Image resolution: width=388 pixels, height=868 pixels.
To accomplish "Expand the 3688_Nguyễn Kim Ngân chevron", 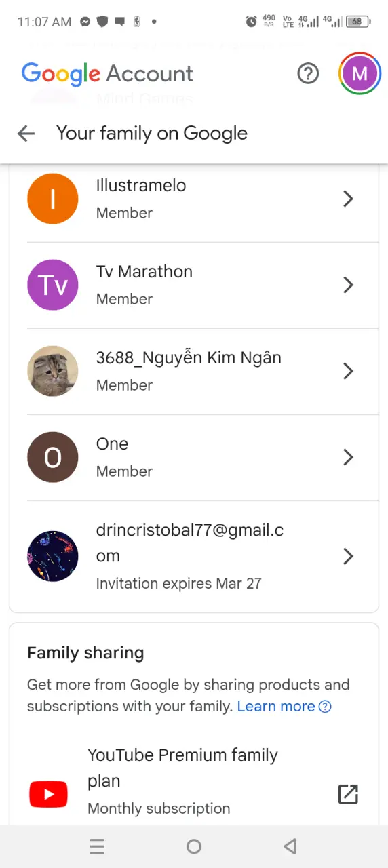I will 348,371.
